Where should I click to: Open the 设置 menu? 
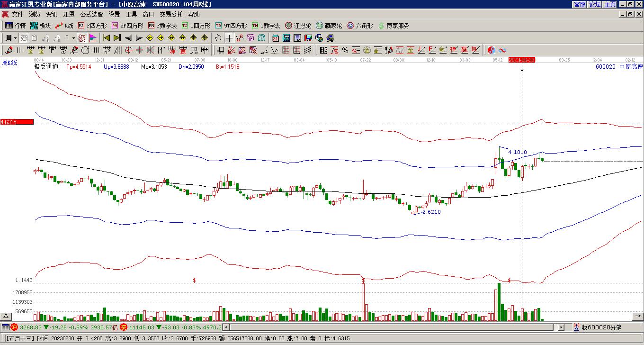(114, 15)
